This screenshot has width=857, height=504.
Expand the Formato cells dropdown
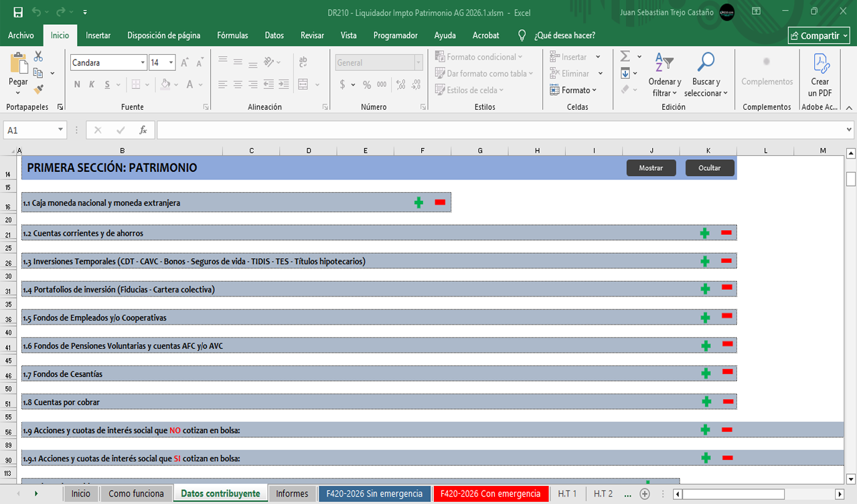573,90
